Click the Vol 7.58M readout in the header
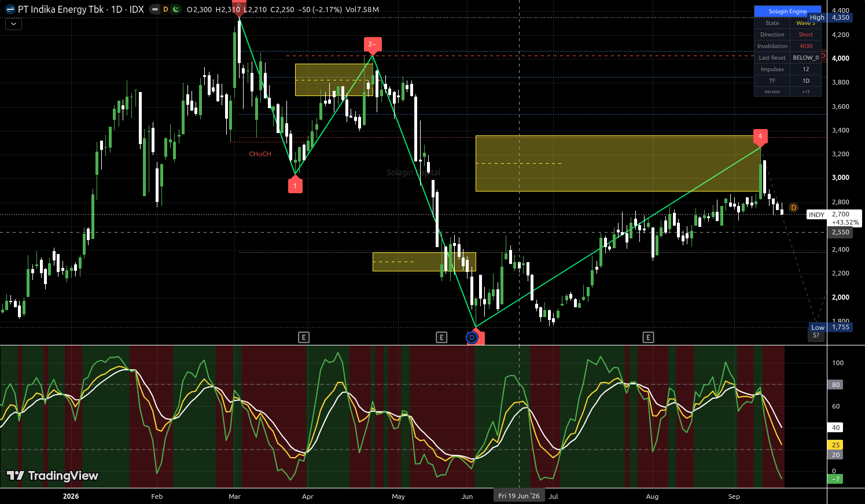865x504 pixels. click(x=363, y=10)
